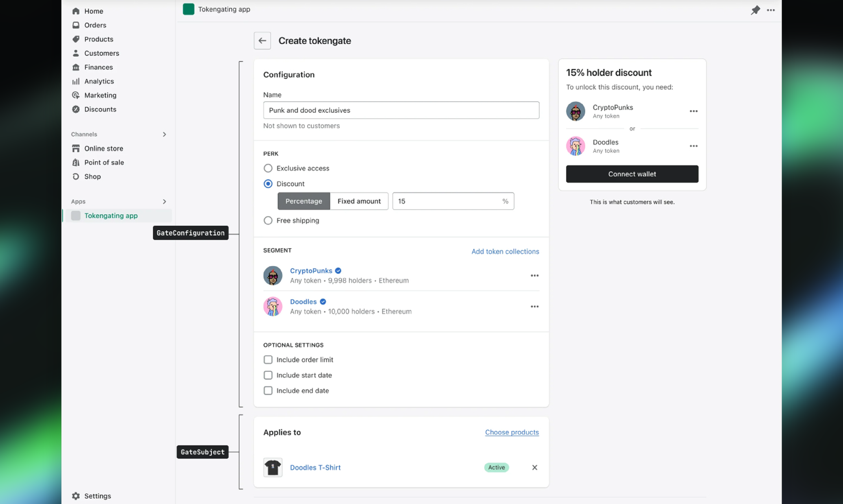The width and height of the screenshot is (843, 504).
Task: Open the top bar three-dot menu
Action: click(771, 10)
